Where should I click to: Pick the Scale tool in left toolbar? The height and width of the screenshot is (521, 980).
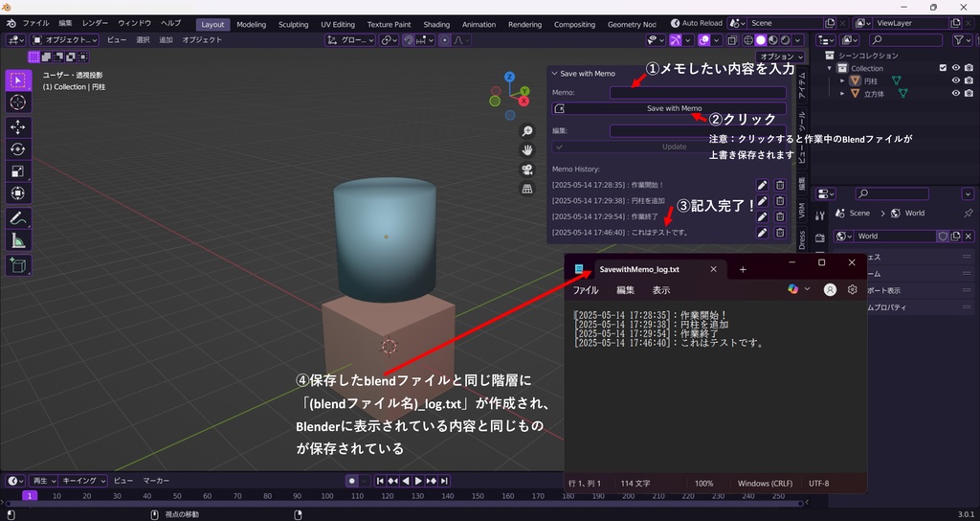click(18, 170)
